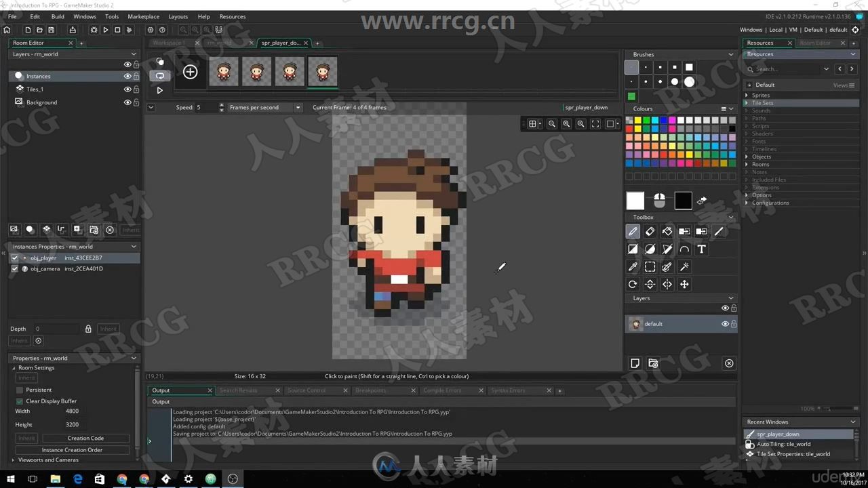Click the Flip vertically tool

(x=650, y=285)
